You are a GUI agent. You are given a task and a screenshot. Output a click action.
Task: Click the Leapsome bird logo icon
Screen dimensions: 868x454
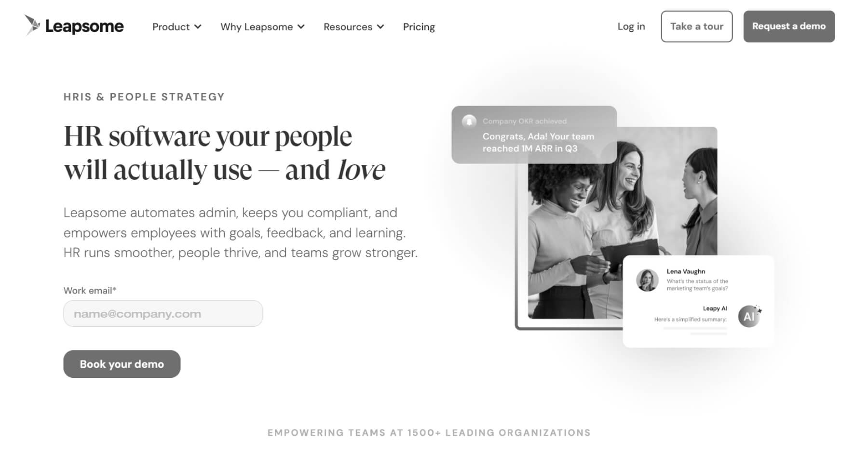click(x=32, y=25)
